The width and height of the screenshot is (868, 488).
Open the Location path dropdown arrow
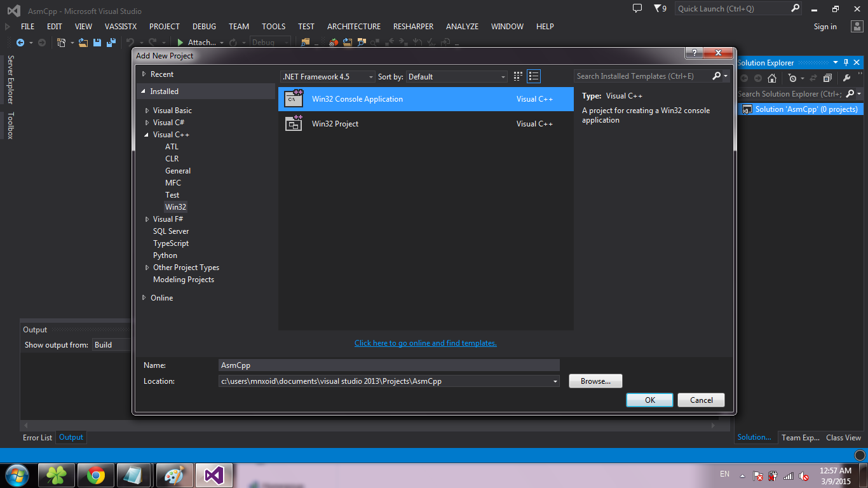click(555, 381)
